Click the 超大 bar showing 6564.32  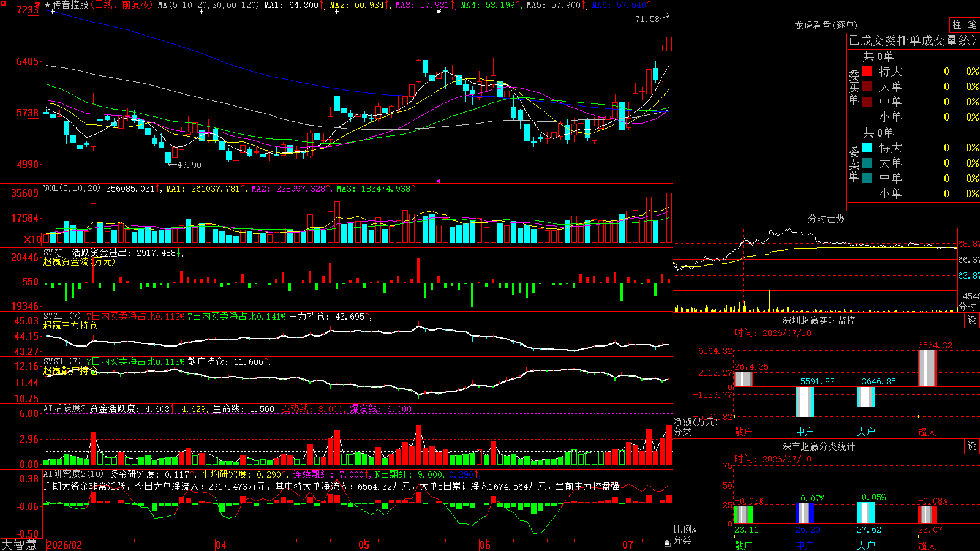pos(927,368)
